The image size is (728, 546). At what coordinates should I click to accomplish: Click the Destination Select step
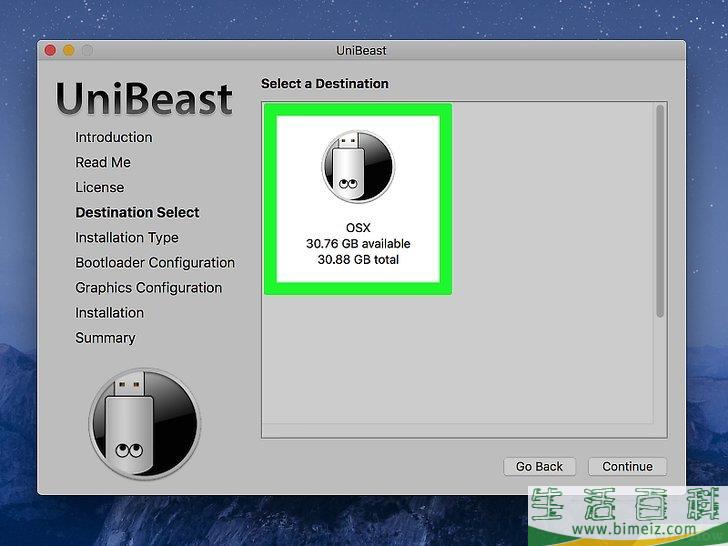[x=137, y=213]
